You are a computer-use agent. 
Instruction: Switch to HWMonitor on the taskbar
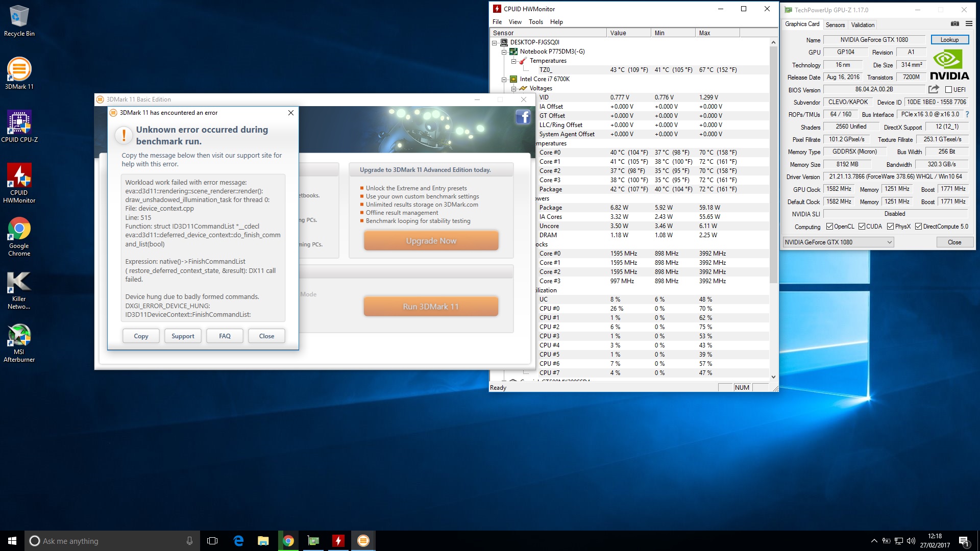[x=338, y=541]
